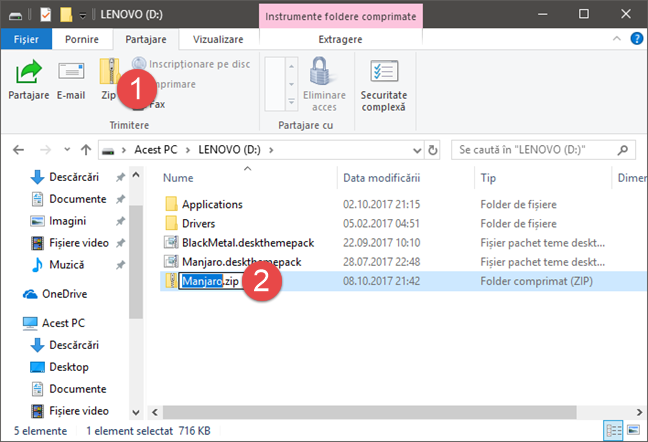Click LENOVO (D:) in address path
Viewport: 648px width, 442px height.
coord(229,150)
